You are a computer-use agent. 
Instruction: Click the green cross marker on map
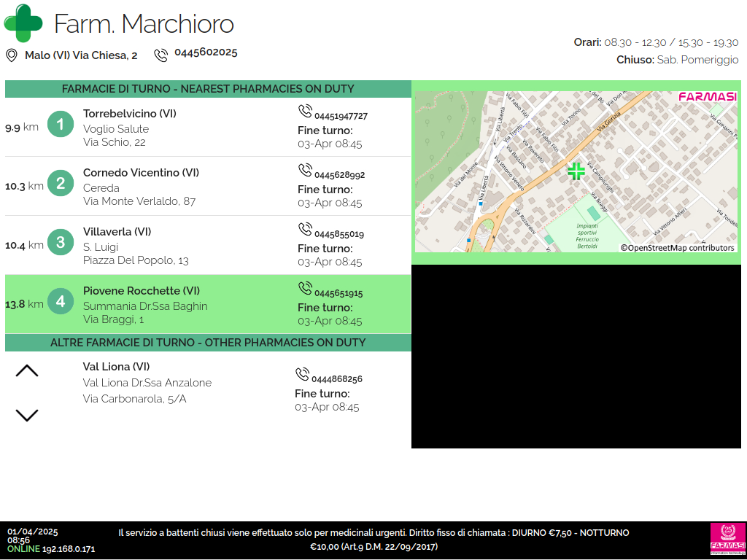click(576, 171)
